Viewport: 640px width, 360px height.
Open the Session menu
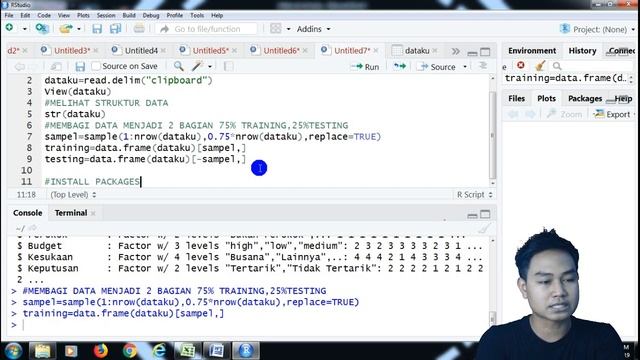(x=106, y=16)
